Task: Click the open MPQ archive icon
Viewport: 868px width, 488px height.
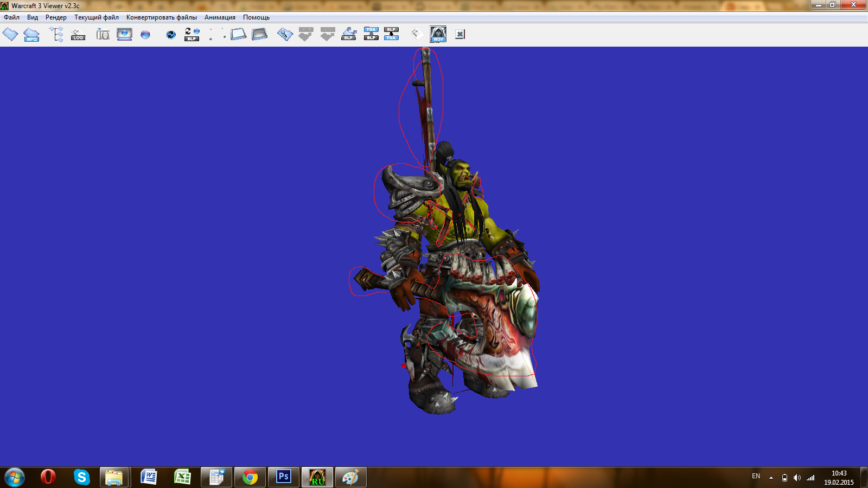Action: (x=31, y=35)
